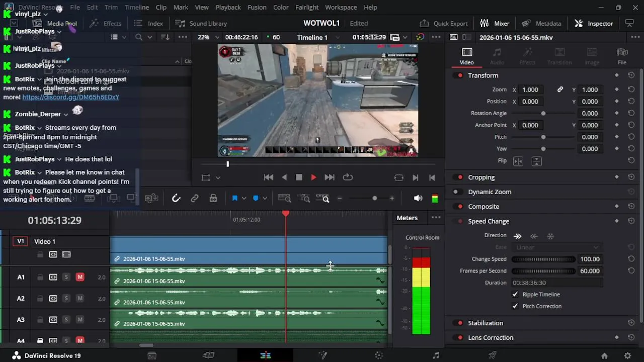Click the Pitch slider handle
This screenshot has width=644, height=362.
pos(543,137)
